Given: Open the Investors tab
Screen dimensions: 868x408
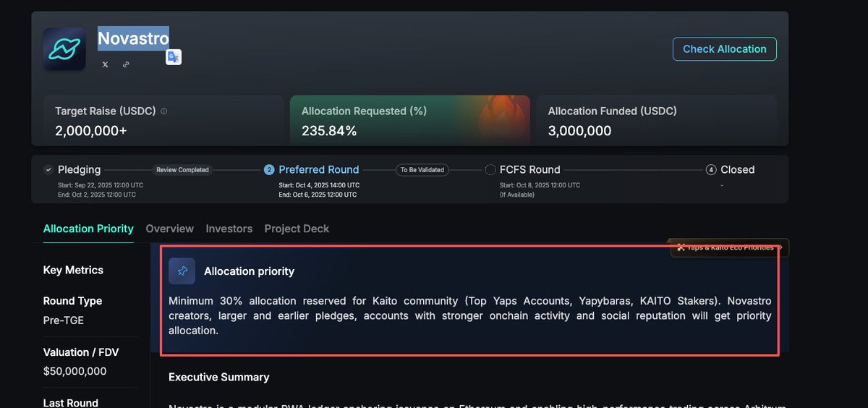Looking at the screenshot, I should (x=229, y=229).
